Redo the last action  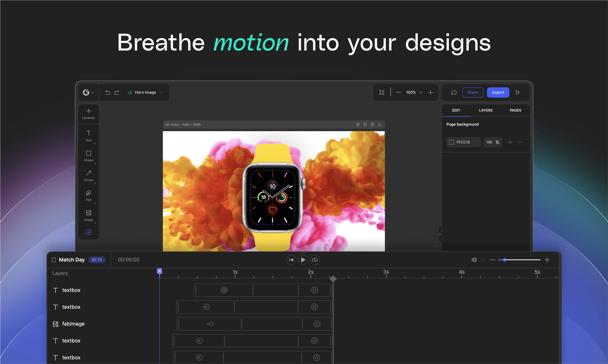coord(117,92)
